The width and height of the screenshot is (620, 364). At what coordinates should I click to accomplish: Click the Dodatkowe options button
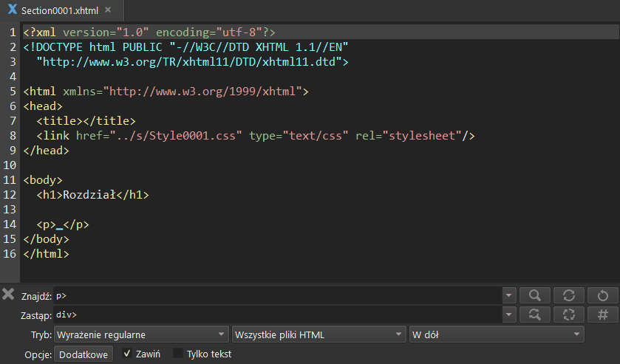coord(84,354)
